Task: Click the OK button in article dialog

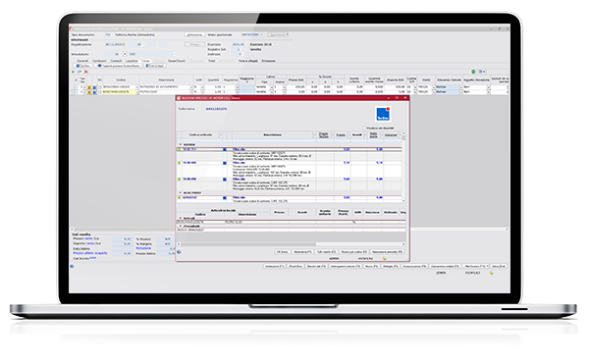Action: click(x=282, y=252)
